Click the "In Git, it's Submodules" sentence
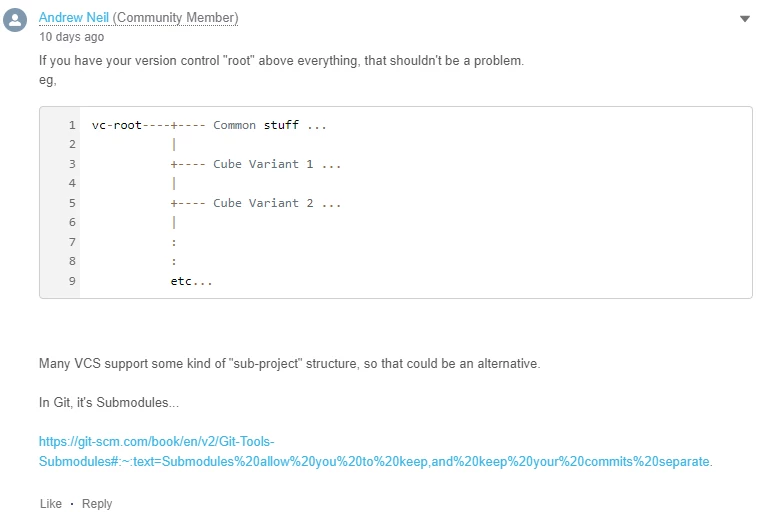 click(x=109, y=403)
